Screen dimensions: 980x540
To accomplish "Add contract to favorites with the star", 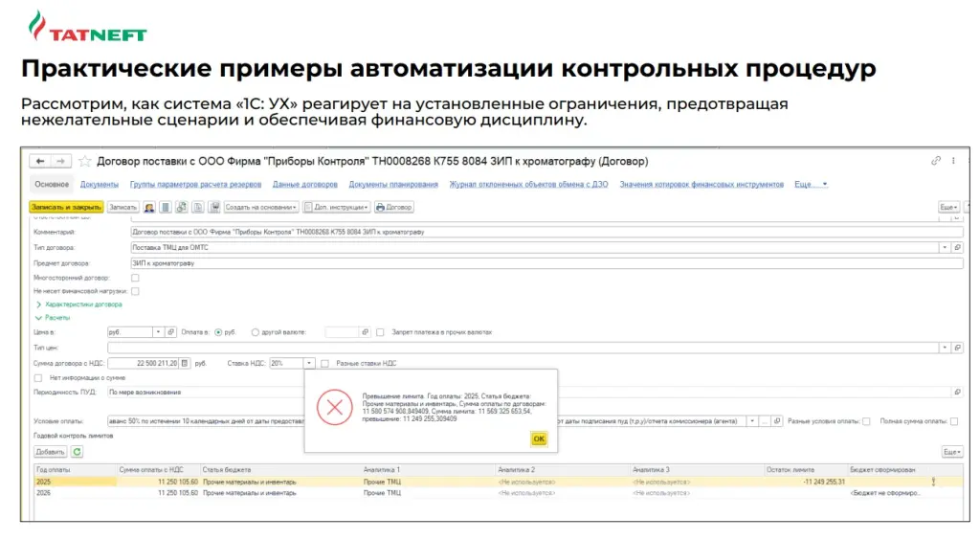I will [85, 161].
